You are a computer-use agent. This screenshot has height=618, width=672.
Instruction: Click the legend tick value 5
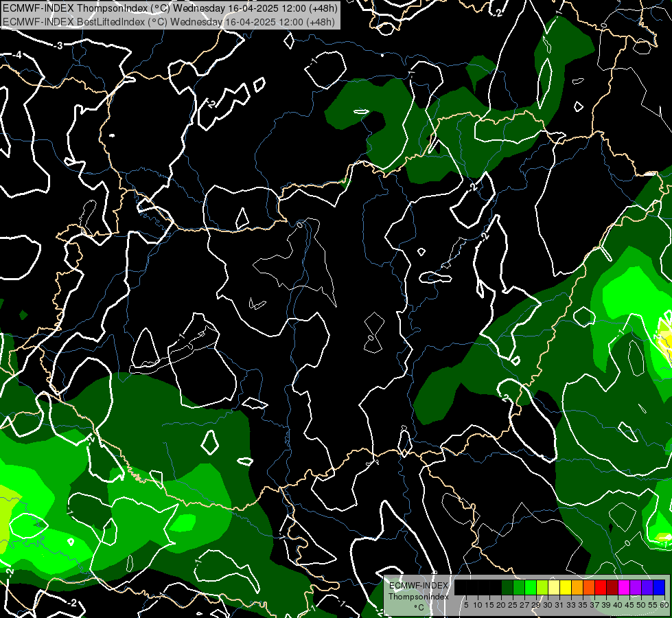point(466,605)
